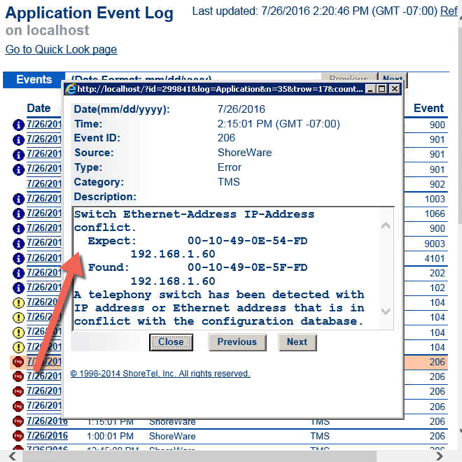Click the description box scroll down arrow
This screenshot has width=462, height=462.
[386, 311]
